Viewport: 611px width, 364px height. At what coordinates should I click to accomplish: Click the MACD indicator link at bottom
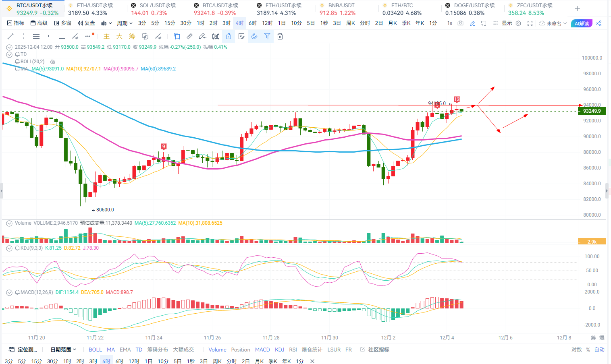point(262,350)
